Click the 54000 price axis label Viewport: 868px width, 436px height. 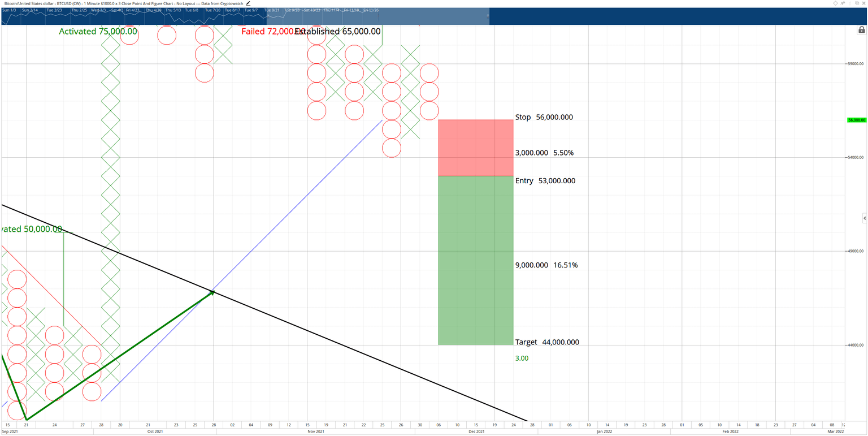click(x=855, y=157)
